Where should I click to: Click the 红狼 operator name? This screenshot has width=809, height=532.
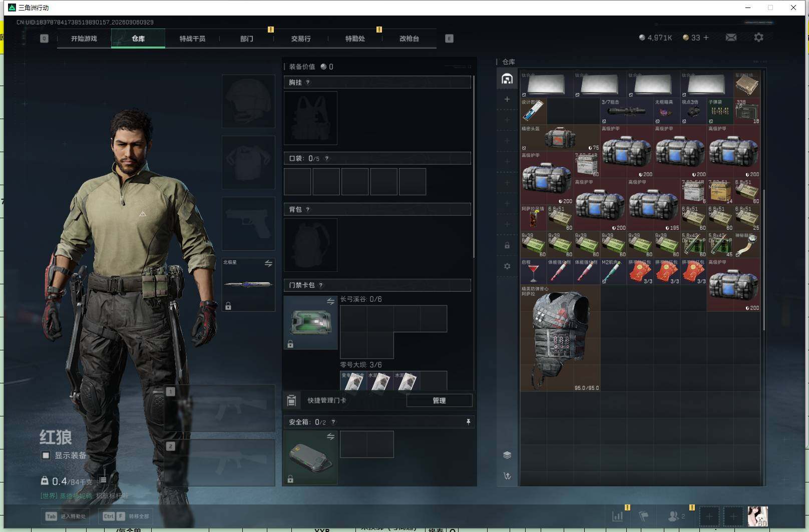[56, 437]
